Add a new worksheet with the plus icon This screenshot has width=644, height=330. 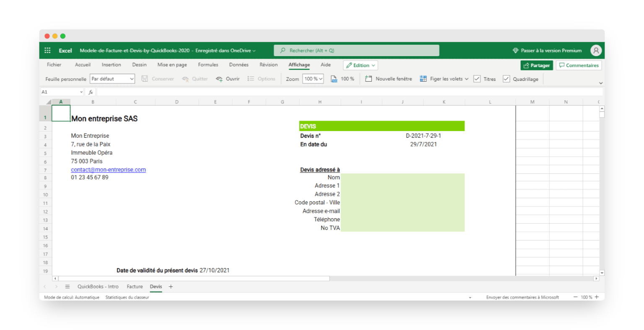(x=171, y=286)
